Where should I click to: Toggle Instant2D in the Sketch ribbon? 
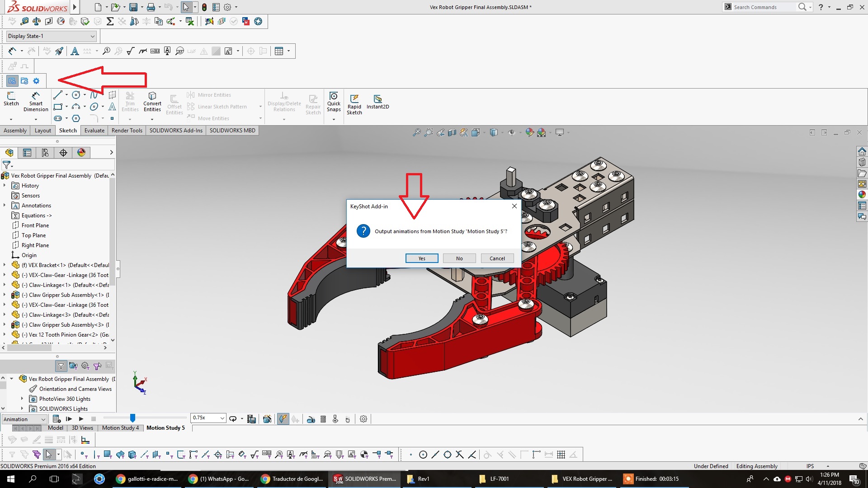(x=378, y=103)
